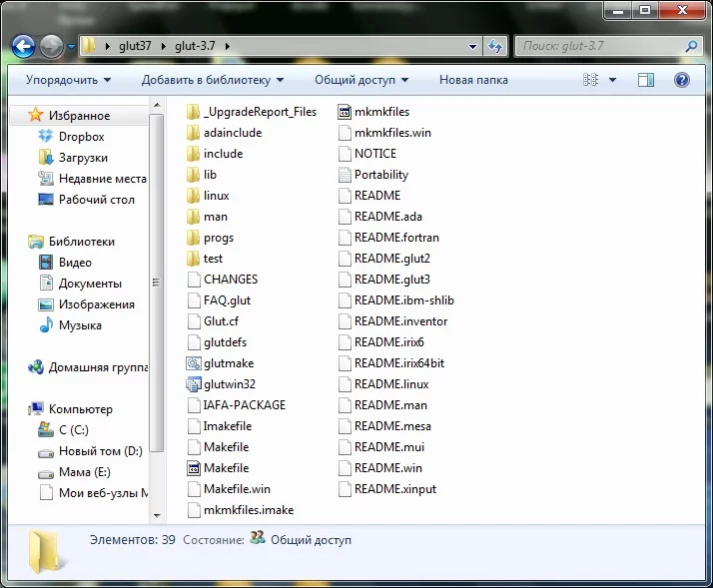Select NOTICE file
The width and height of the screenshot is (713, 588).
tap(366, 154)
